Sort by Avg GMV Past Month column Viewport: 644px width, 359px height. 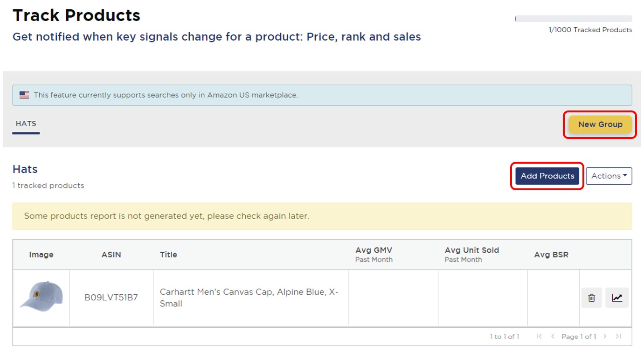coord(373,254)
